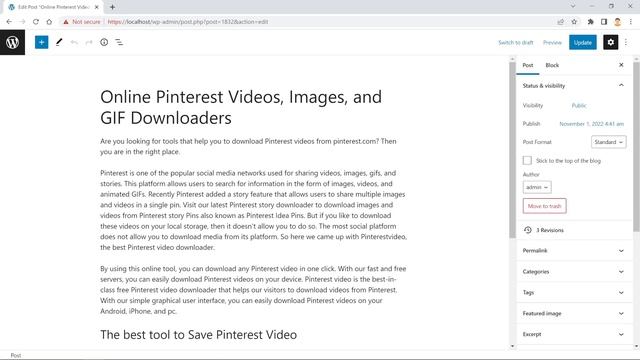Open the browser extensions puzzle icon

click(x=590, y=22)
